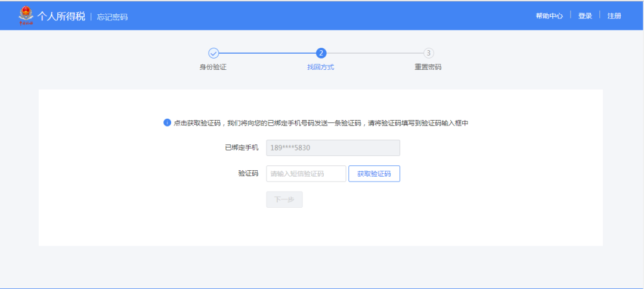Click the completed step 1 checkmark circle
644x289 pixels.
coord(213,53)
